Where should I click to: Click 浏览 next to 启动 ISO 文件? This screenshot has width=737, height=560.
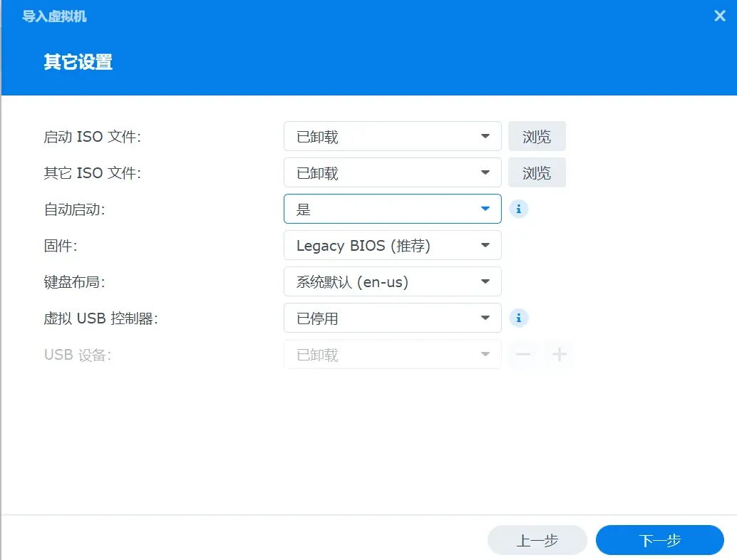[x=537, y=136]
